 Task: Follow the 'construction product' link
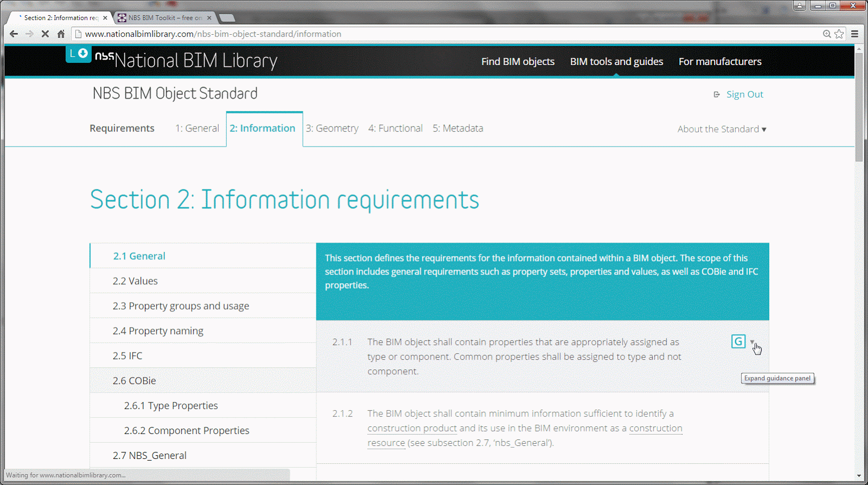click(412, 428)
